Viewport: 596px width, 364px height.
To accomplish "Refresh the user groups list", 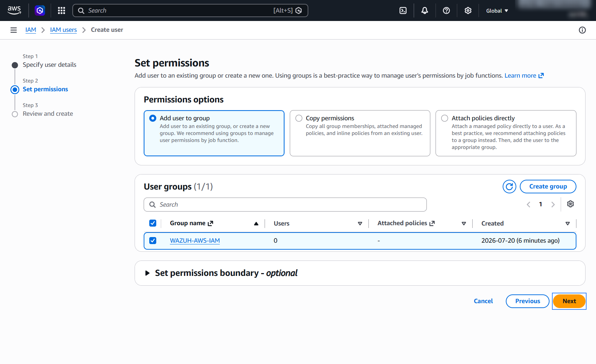I will coord(509,186).
